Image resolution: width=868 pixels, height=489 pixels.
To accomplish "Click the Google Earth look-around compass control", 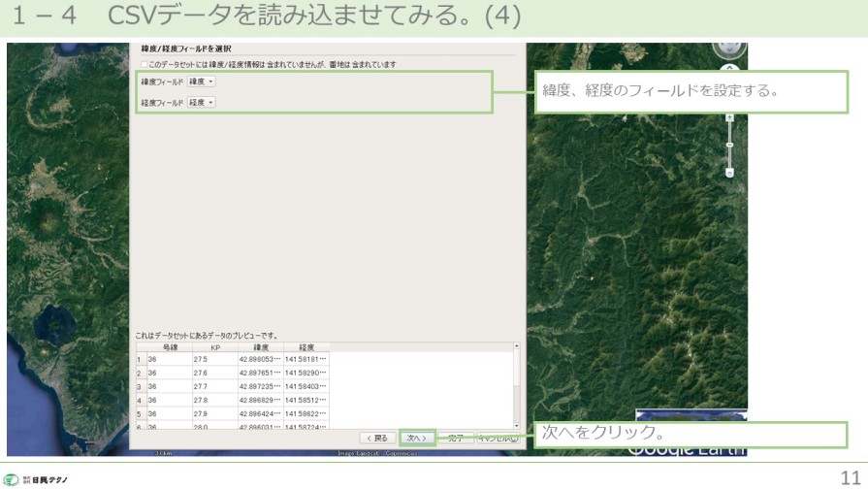I will point(728,49).
